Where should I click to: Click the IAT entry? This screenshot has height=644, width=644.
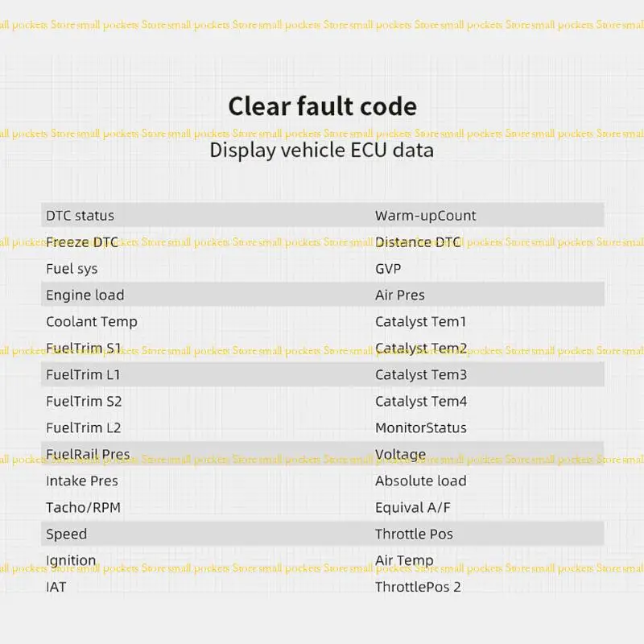click(56, 587)
